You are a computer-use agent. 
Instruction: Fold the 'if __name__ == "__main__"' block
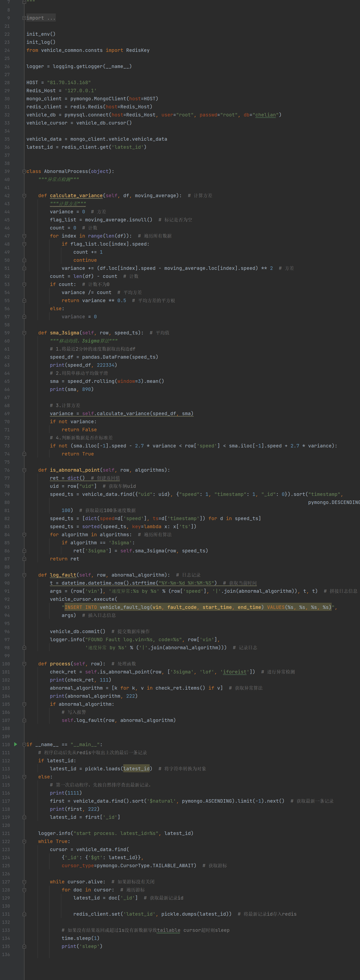(24, 744)
